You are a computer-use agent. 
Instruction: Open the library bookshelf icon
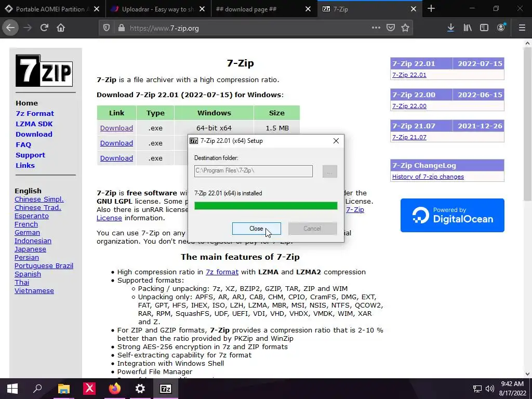coord(468,28)
